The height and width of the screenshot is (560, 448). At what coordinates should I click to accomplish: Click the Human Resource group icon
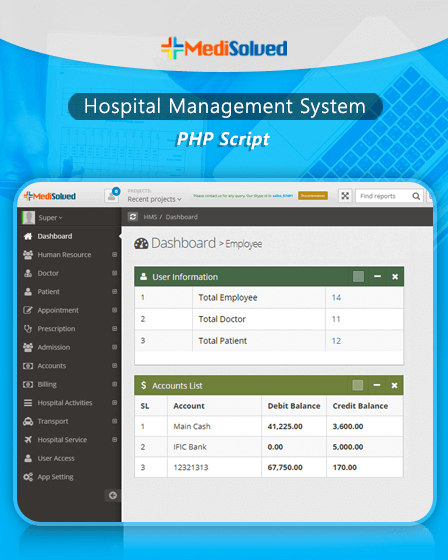tap(28, 255)
